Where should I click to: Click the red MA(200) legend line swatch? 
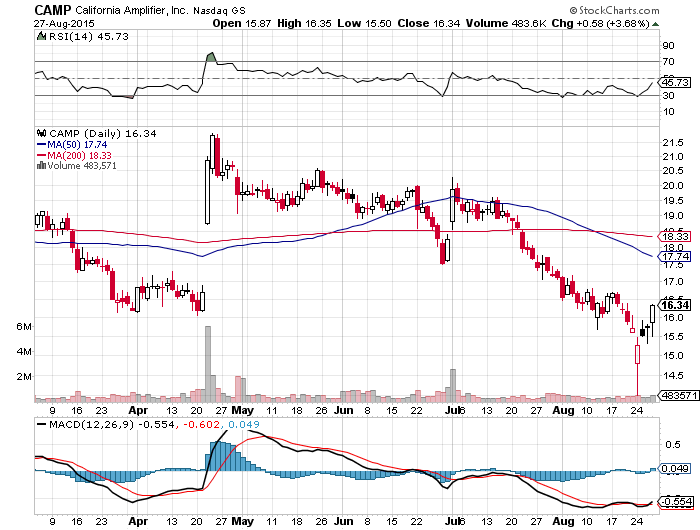point(42,155)
